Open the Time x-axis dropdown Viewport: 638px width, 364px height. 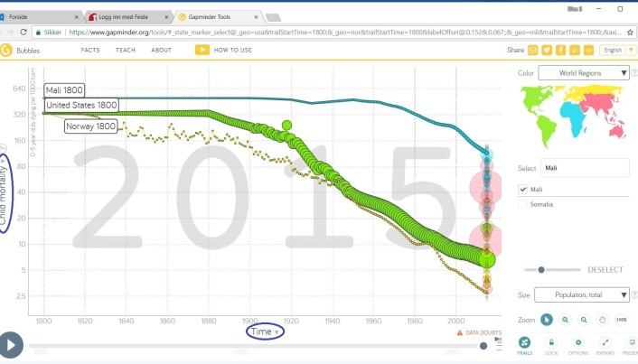(265, 331)
